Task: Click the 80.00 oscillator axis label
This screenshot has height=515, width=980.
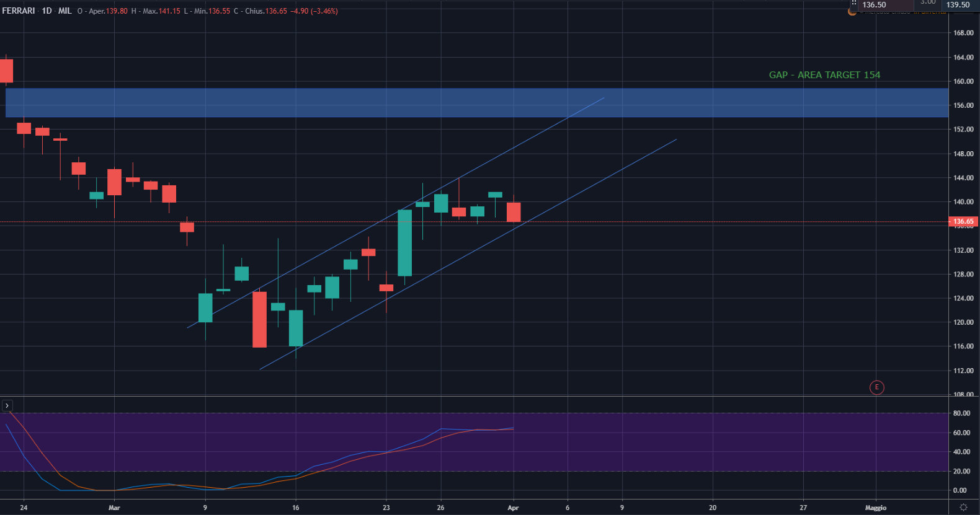Action: pyautogui.click(x=961, y=413)
